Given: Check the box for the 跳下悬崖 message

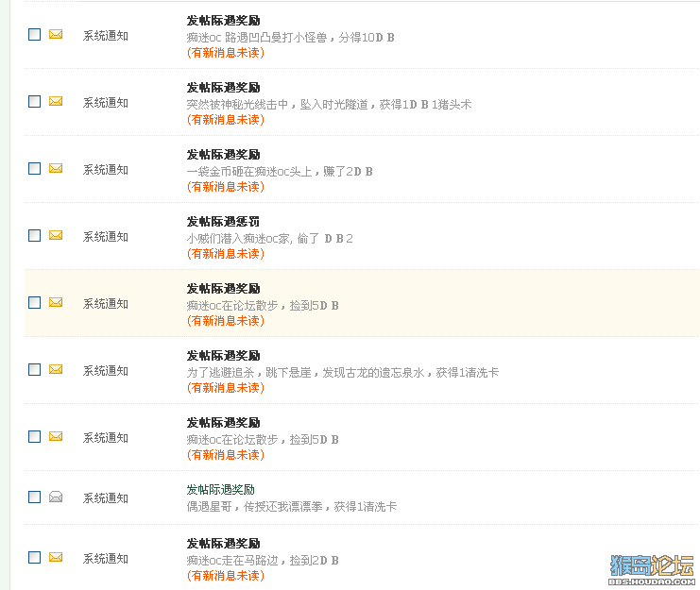Looking at the screenshot, I should pyautogui.click(x=34, y=369).
